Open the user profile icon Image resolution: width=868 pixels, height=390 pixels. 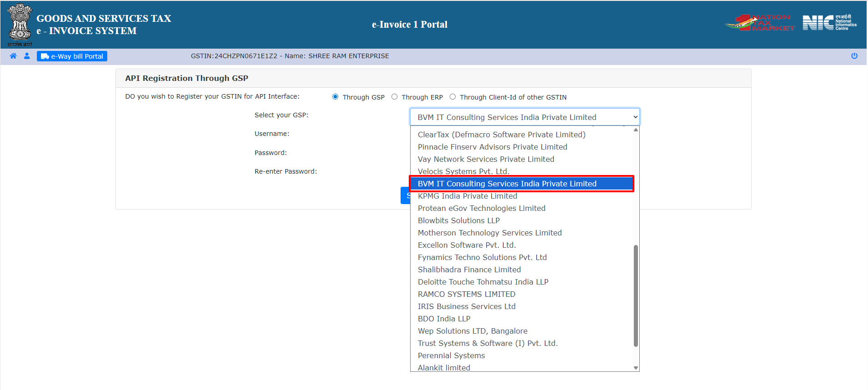27,56
